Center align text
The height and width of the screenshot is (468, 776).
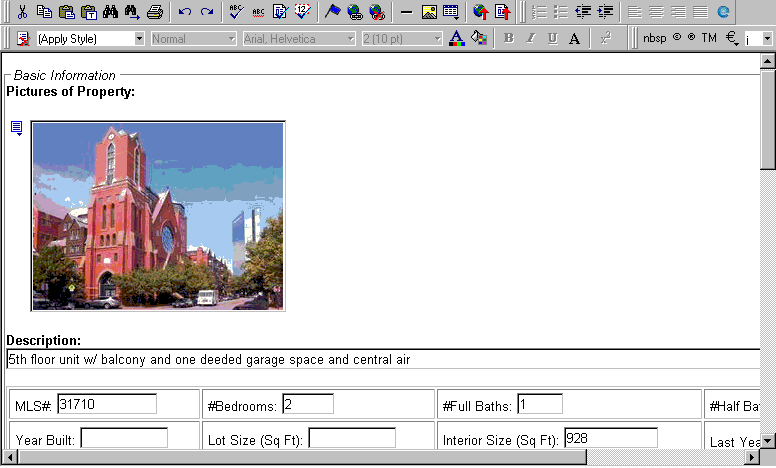[x=656, y=11]
